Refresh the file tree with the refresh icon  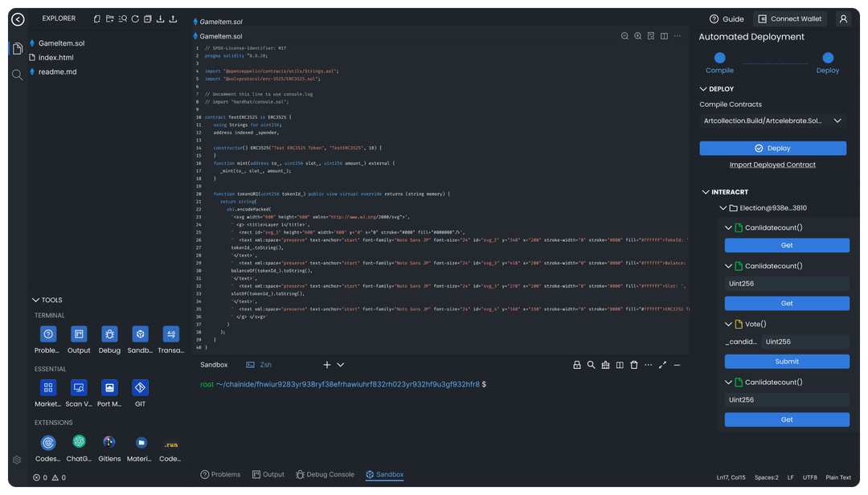134,18
